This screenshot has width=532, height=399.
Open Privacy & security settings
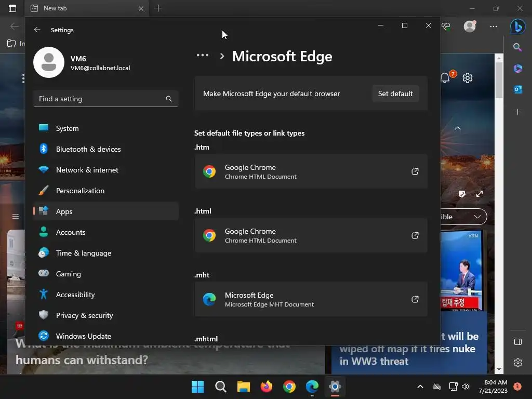(x=106, y=315)
